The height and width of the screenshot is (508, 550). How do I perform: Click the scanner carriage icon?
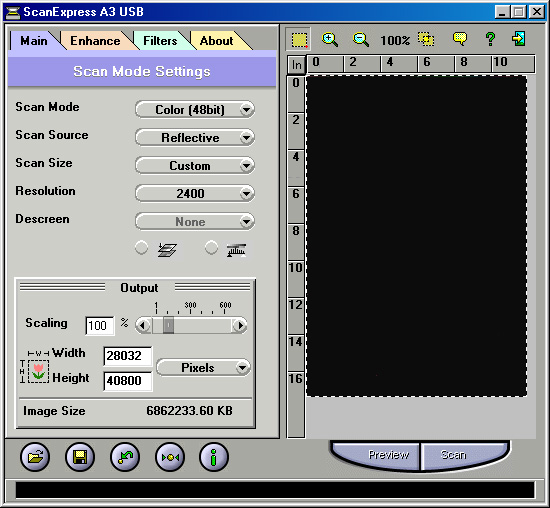236,250
